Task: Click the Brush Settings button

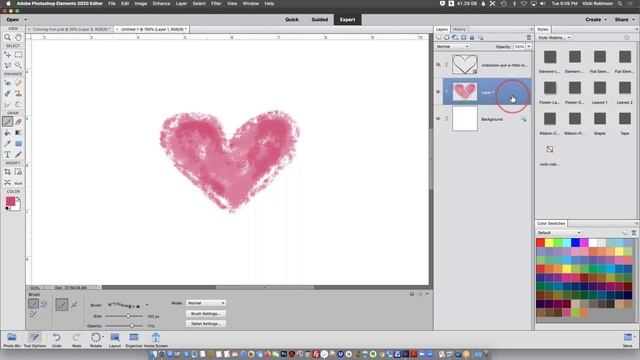Action: pos(206,314)
